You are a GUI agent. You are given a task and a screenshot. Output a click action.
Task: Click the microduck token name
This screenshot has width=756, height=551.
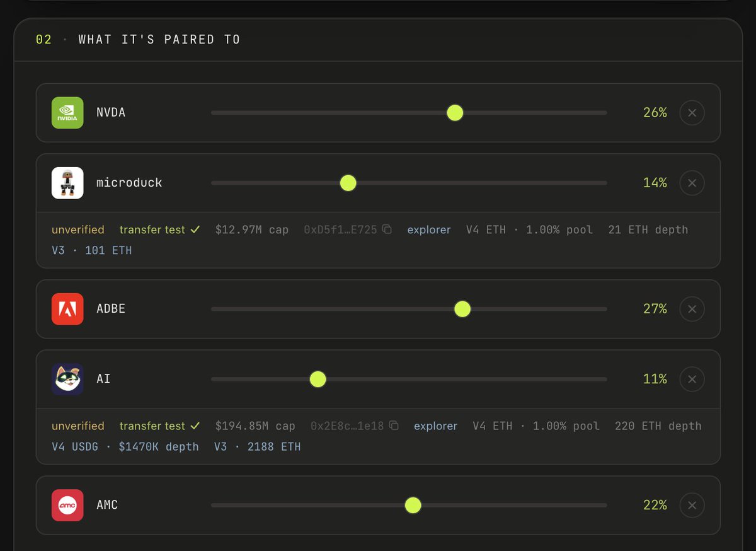pyautogui.click(x=129, y=183)
